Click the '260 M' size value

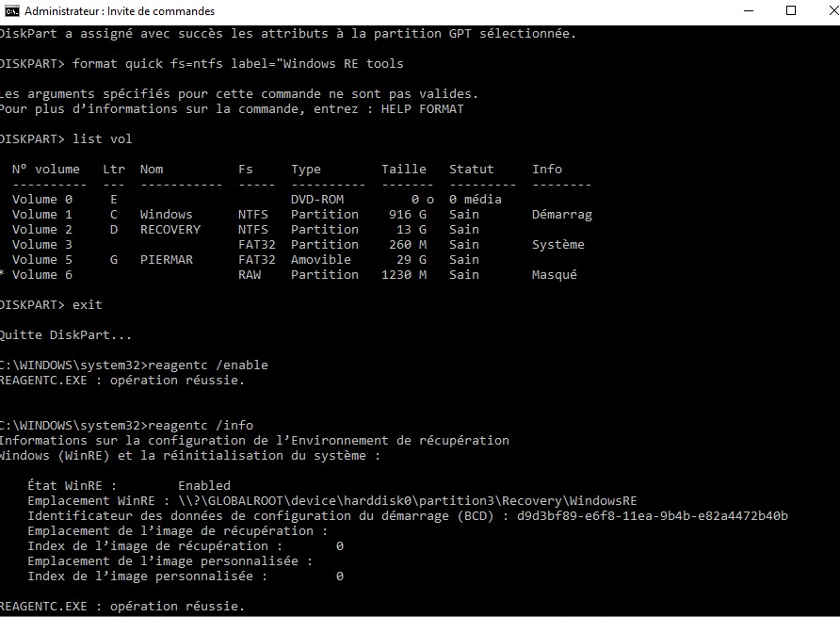(408, 244)
